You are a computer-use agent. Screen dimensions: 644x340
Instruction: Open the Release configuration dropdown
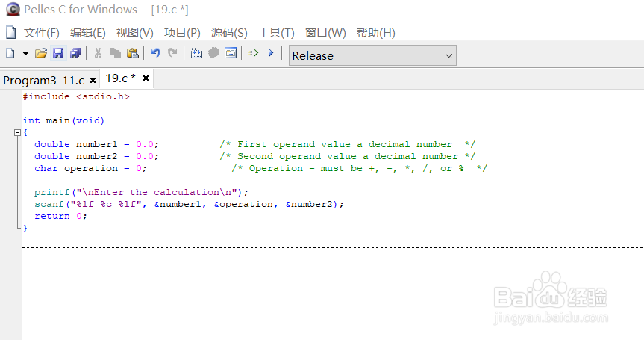pos(372,55)
